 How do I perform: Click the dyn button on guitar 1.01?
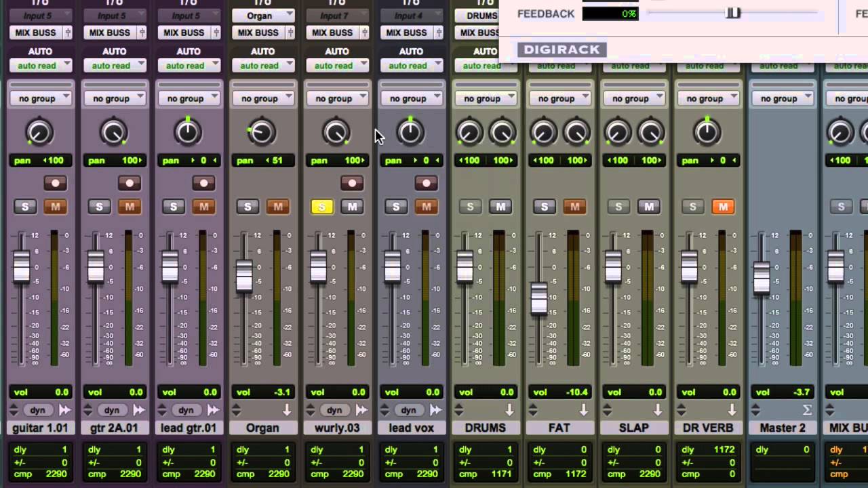(x=38, y=410)
